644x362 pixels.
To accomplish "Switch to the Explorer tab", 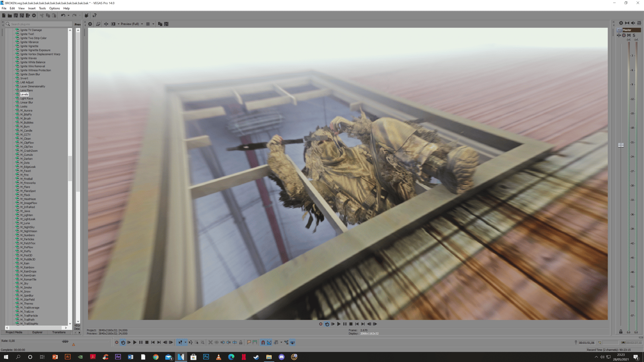I will point(37,332).
